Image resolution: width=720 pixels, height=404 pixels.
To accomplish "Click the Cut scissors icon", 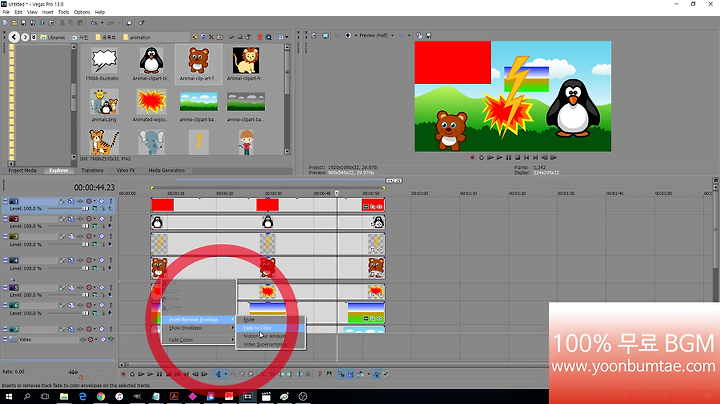I will [x=62, y=22].
